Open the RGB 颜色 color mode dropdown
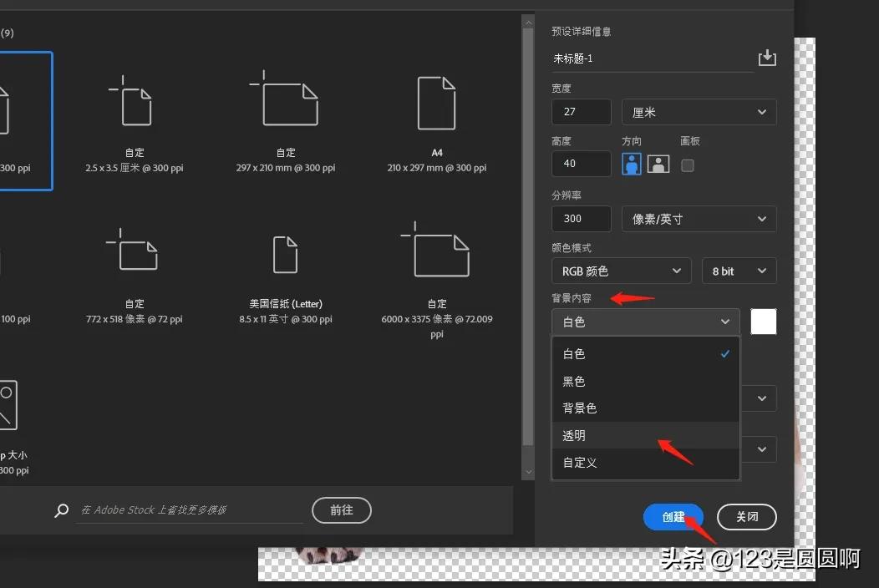 621,271
